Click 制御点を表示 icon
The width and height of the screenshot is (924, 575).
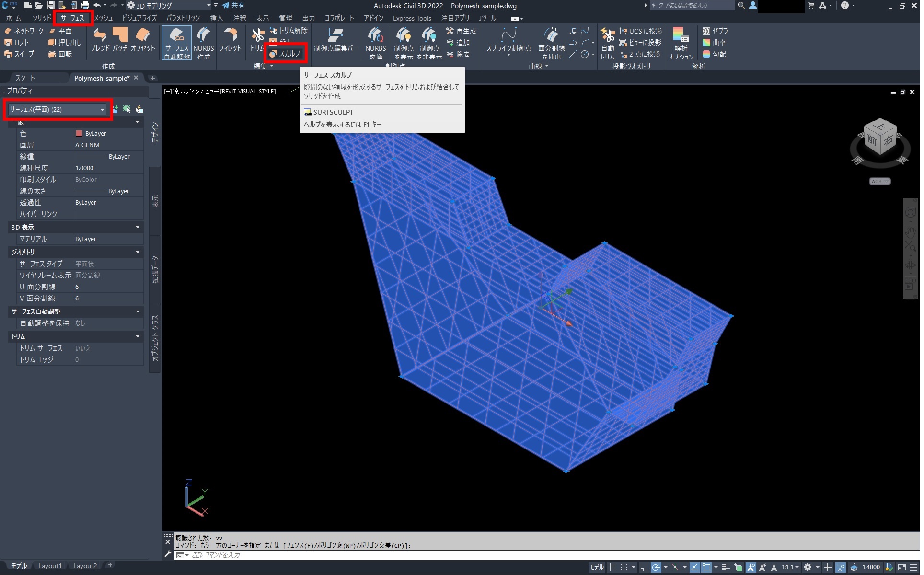405,43
